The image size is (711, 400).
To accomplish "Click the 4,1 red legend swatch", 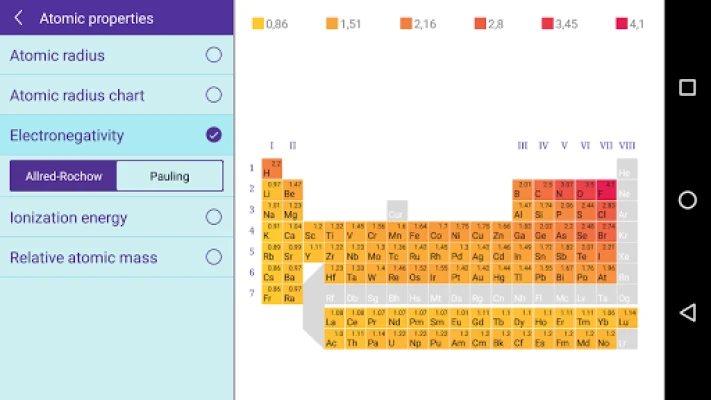I will pos(621,23).
